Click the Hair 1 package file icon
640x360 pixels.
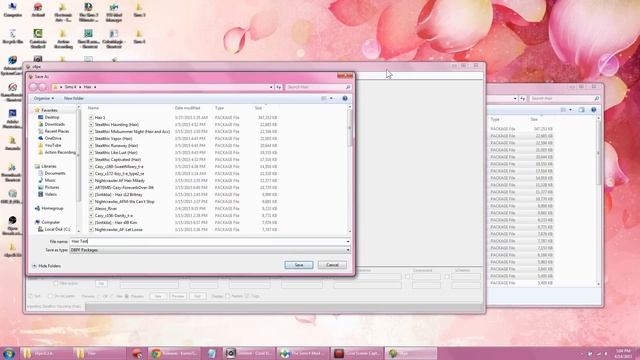pos(91,117)
